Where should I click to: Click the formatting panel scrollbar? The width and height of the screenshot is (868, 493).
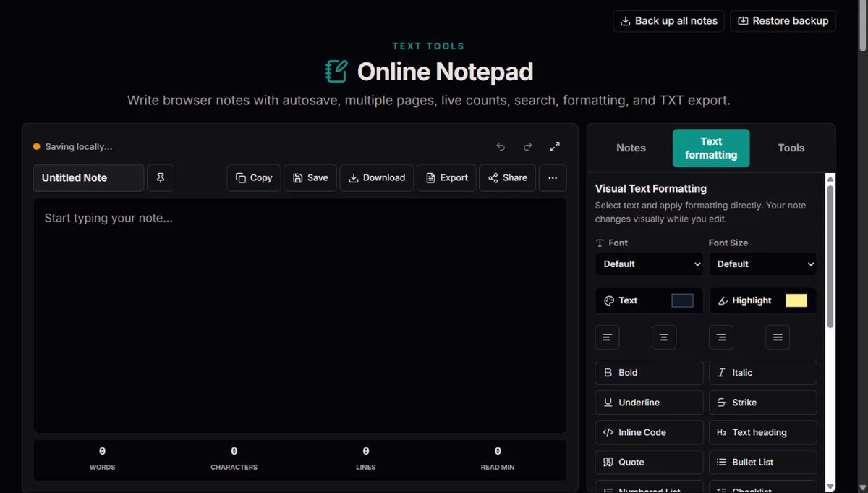(x=830, y=257)
